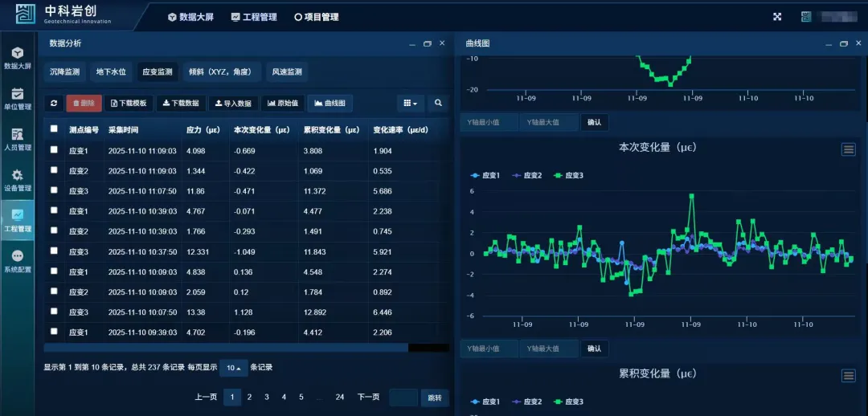Select the 11:07:50 应变3 row checkbox
This screenshot has height=416, width=868.
pyautogui.click(x=54, y=190)
